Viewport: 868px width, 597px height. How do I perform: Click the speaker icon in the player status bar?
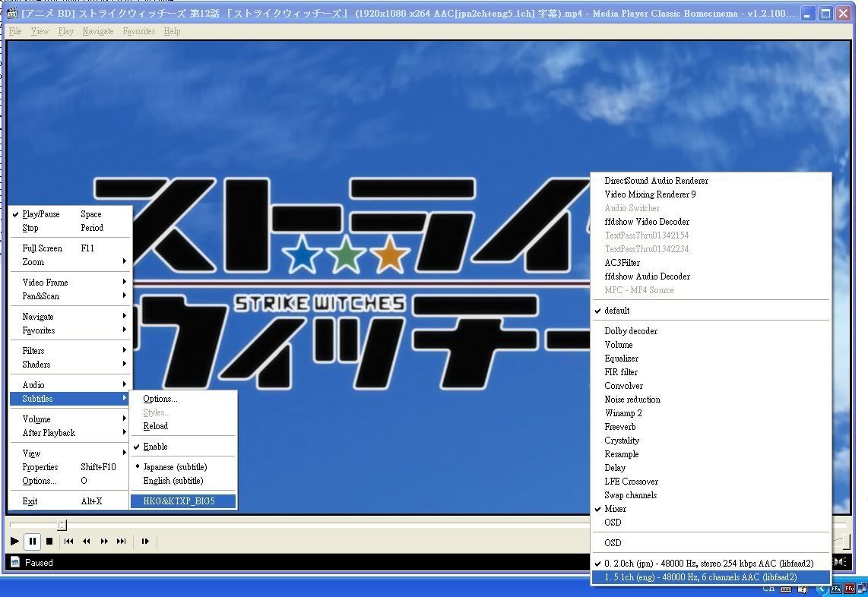pos(841,562)
